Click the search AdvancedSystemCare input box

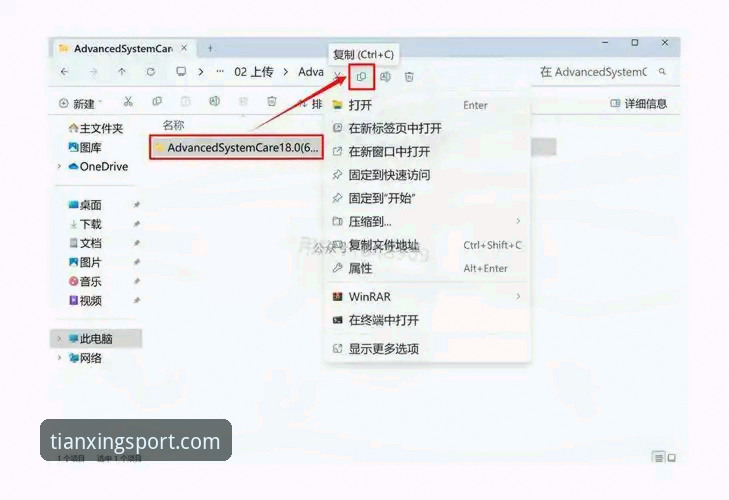pos(594,72)
